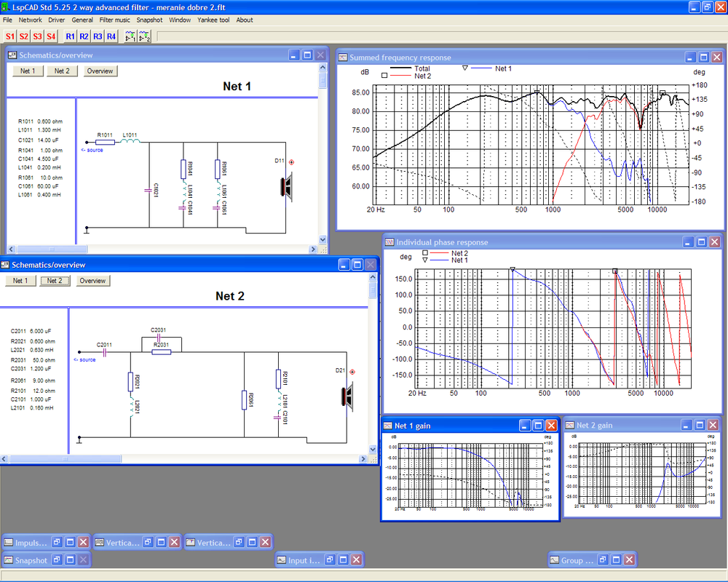The width and height of the screenshot is (728, 582).
Task: Restore the minimized Input i... window
Action: (x=330, y=559)
